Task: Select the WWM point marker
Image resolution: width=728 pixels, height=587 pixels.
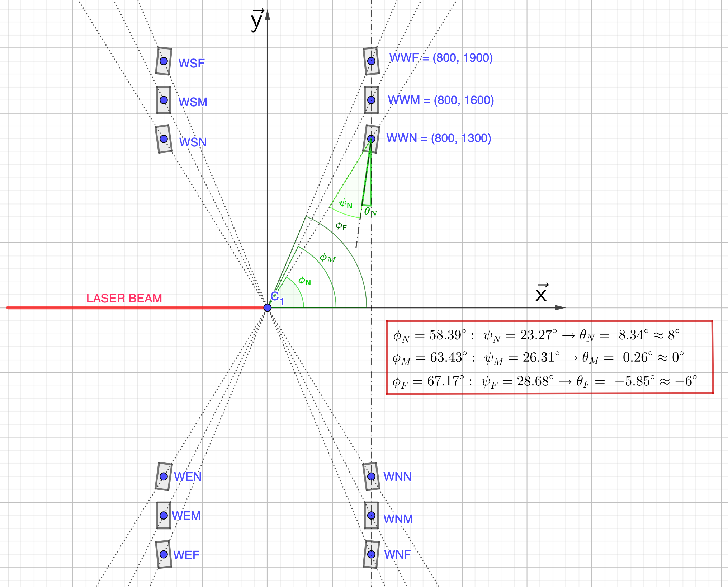Action: (x=371, y=100)
